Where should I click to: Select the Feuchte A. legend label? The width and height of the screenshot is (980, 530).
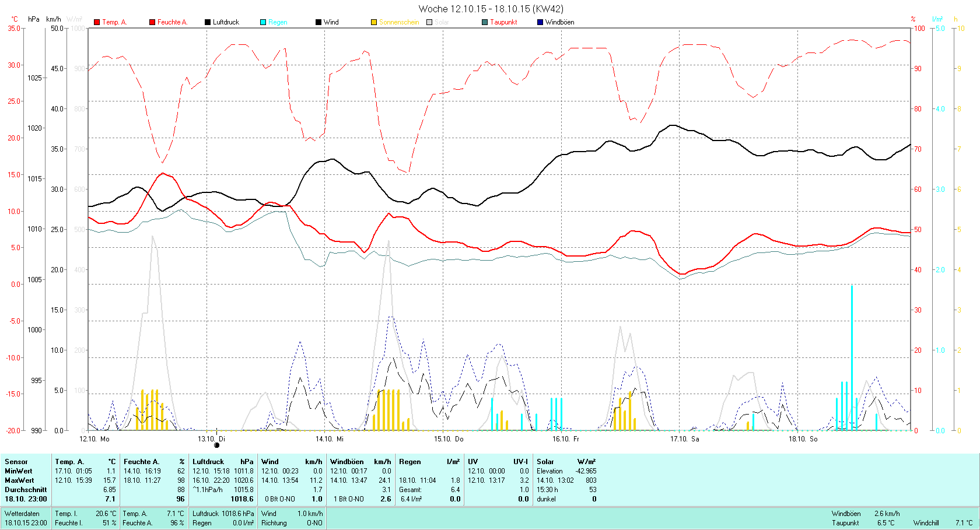173,22
